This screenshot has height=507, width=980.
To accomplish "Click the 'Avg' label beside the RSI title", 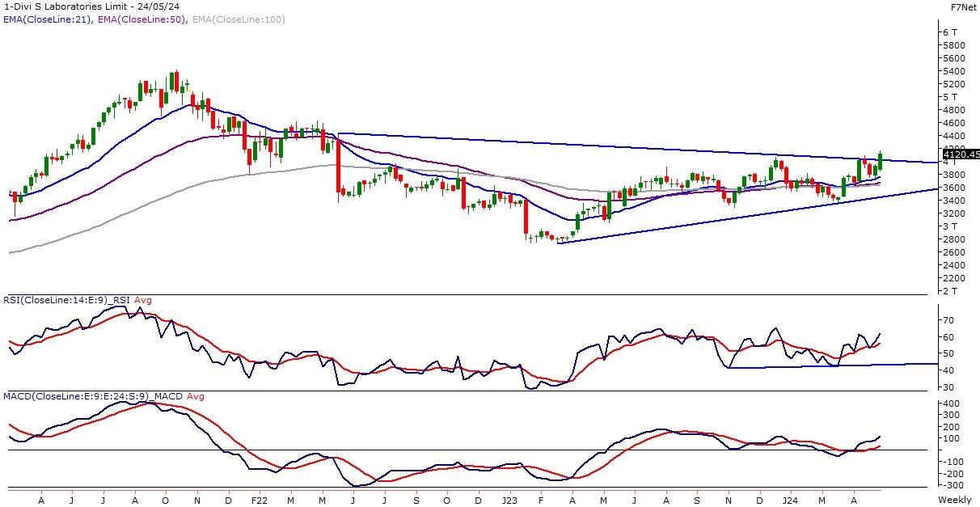I will click(142, 300).
